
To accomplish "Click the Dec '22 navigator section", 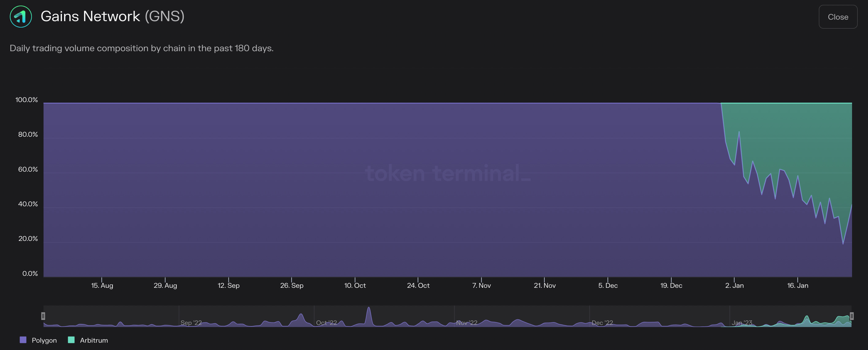I will [x=602, y=322].
